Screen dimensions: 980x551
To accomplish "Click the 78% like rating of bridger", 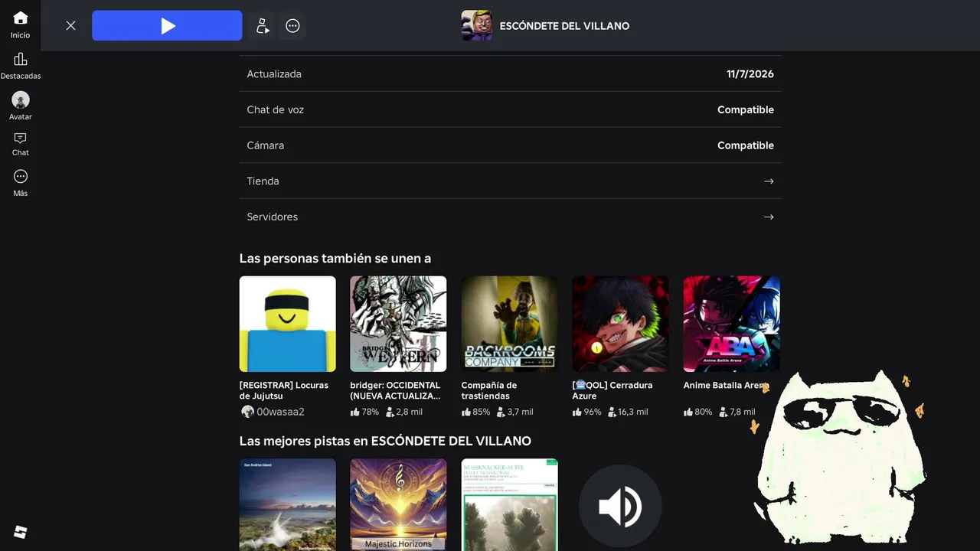I will (364, 412).
